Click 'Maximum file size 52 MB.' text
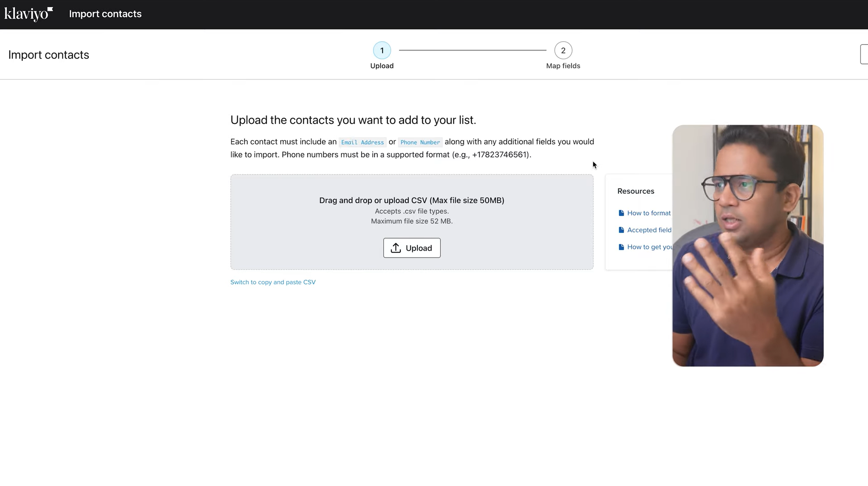 point(412,221)
